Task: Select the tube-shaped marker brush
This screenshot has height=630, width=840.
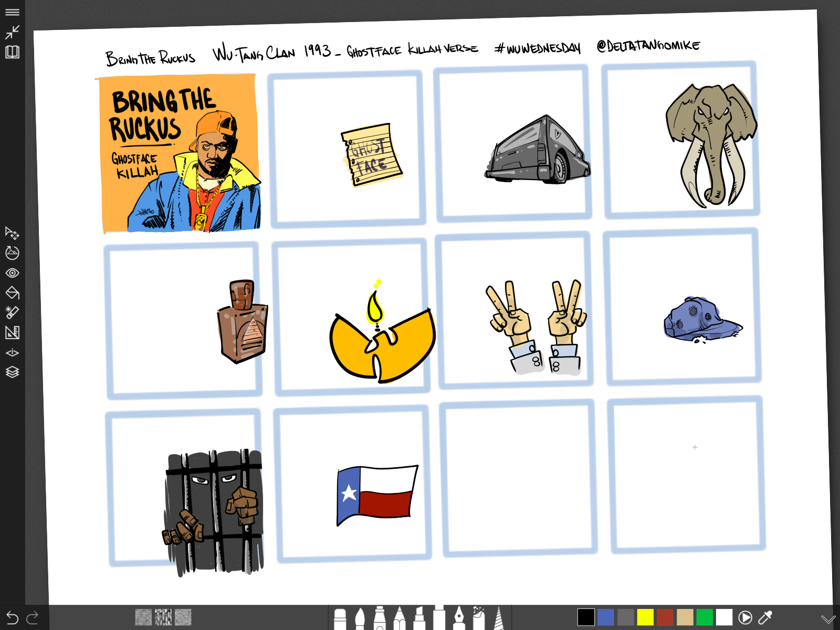Action: [380, 618]
